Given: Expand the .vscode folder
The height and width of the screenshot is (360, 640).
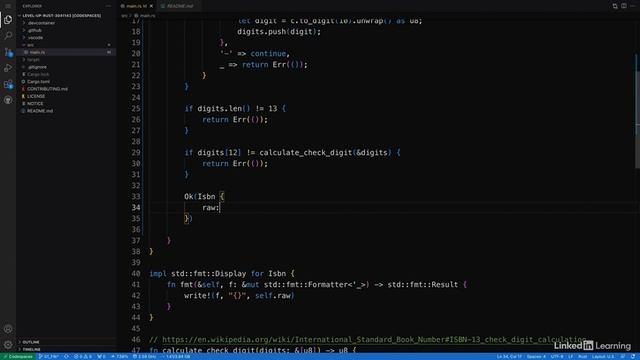Looking at the screenshot, I should (36, 38).
